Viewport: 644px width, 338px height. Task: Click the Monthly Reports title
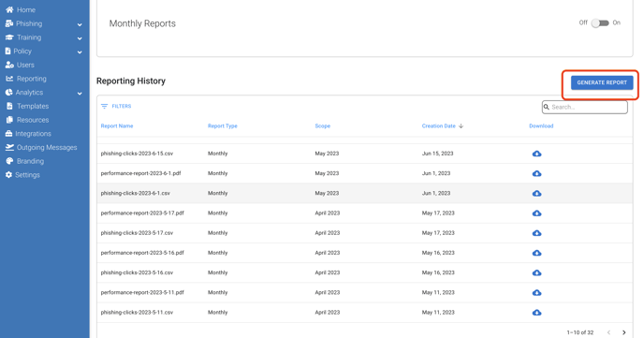(142, 23)
